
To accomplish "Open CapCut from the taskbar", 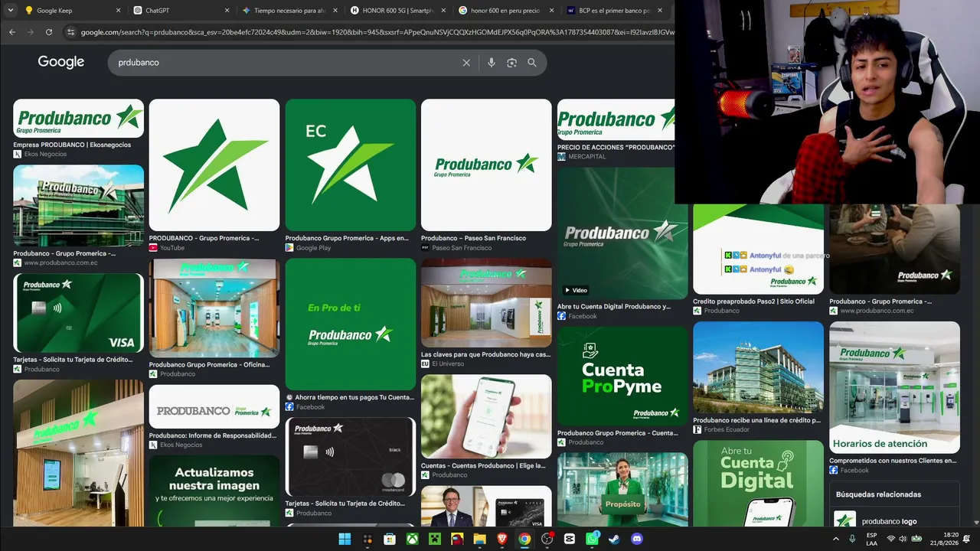I will pyautogui.click(x=569, y=539).
